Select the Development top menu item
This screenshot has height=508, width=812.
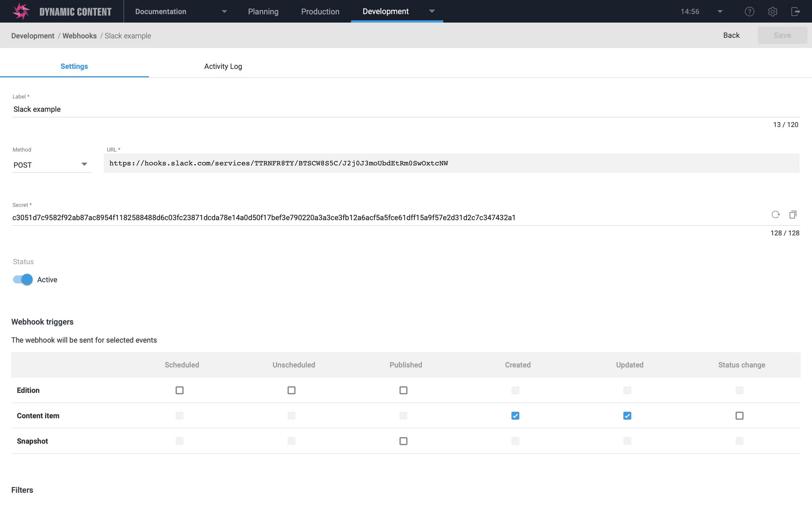386,11
